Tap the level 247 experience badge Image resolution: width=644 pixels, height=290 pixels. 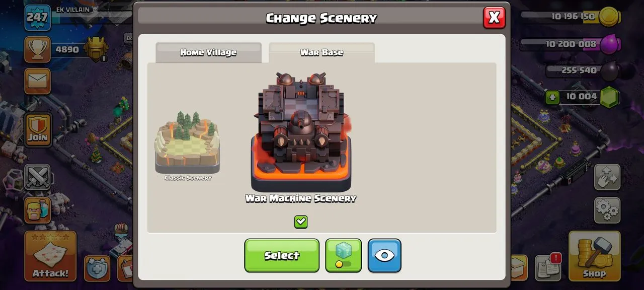38,18
